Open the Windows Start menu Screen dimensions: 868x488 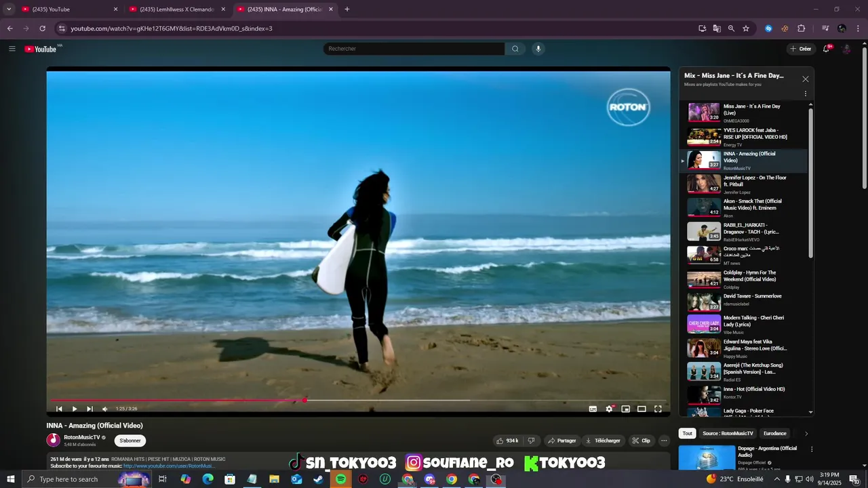(10, 479)
